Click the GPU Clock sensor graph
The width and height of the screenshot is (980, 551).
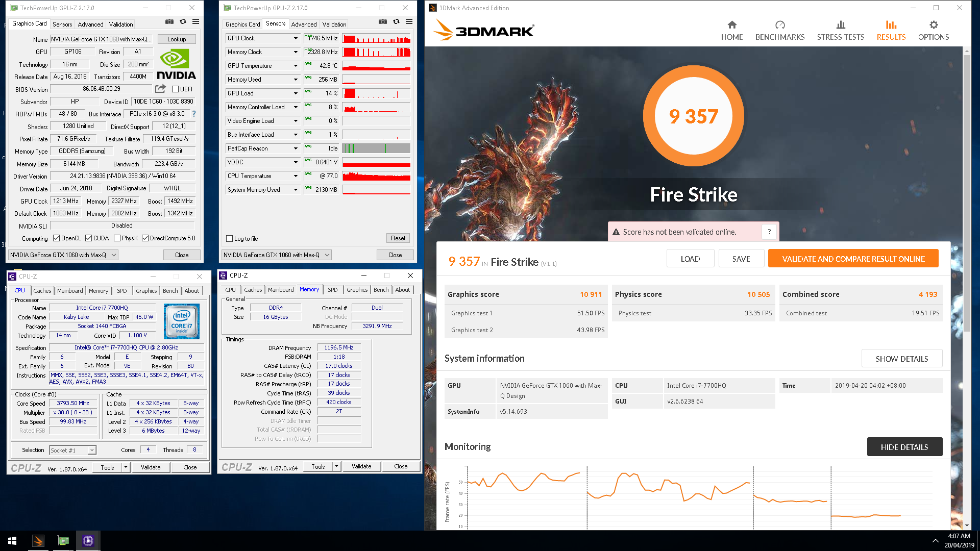(x=376, y=38)
